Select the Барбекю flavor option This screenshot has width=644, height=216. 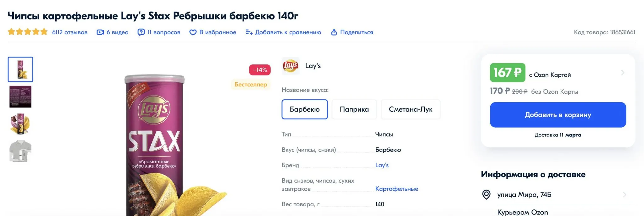tap(304, 109)
